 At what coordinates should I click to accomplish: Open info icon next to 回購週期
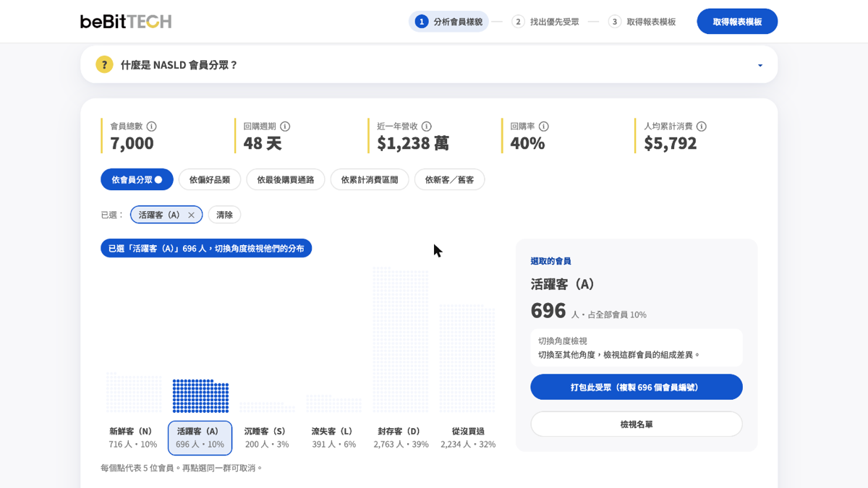(x=285, y=127)
